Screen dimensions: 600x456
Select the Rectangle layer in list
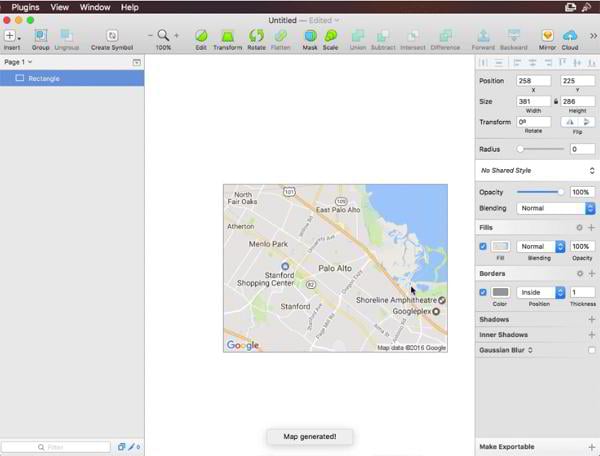pyautogui.click(x=46, y=78)
